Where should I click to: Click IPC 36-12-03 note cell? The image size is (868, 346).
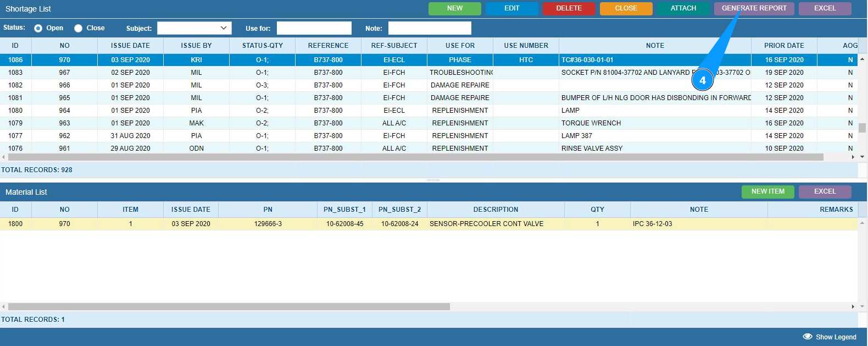click(x=699, y=224)
